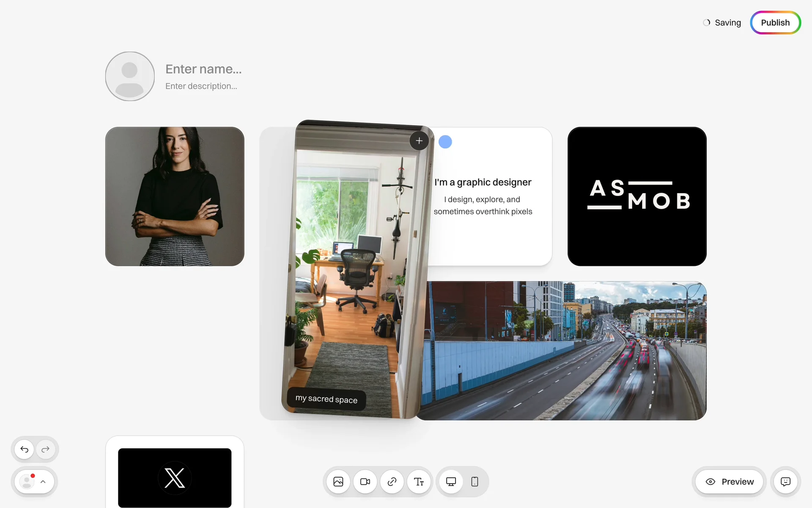The width and height of the screenshot is (812, 508).
Task: Open the Preview mode
Action: pyautogui.click(x=730, y=482)
